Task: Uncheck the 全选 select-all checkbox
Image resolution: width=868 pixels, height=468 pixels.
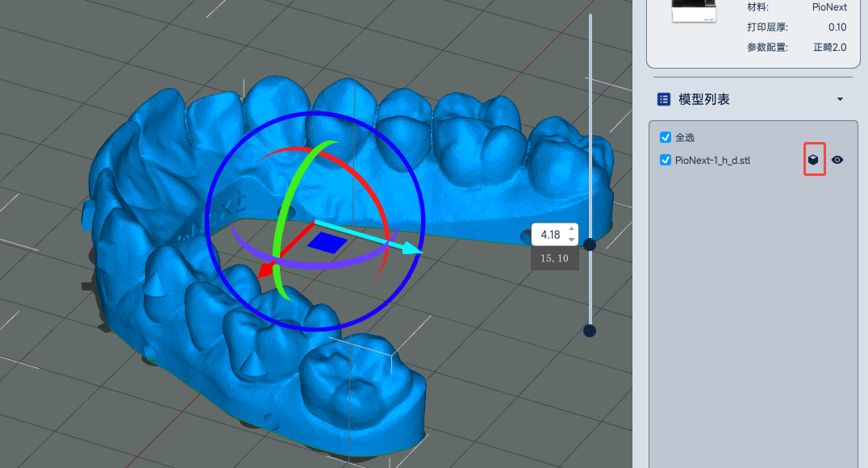Action: point(666,137)
